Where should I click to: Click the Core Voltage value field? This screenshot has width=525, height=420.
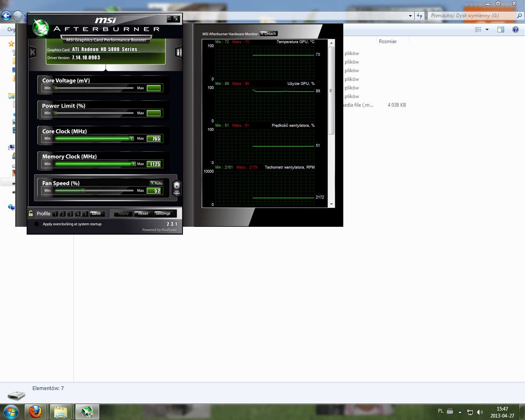[154, 88]
